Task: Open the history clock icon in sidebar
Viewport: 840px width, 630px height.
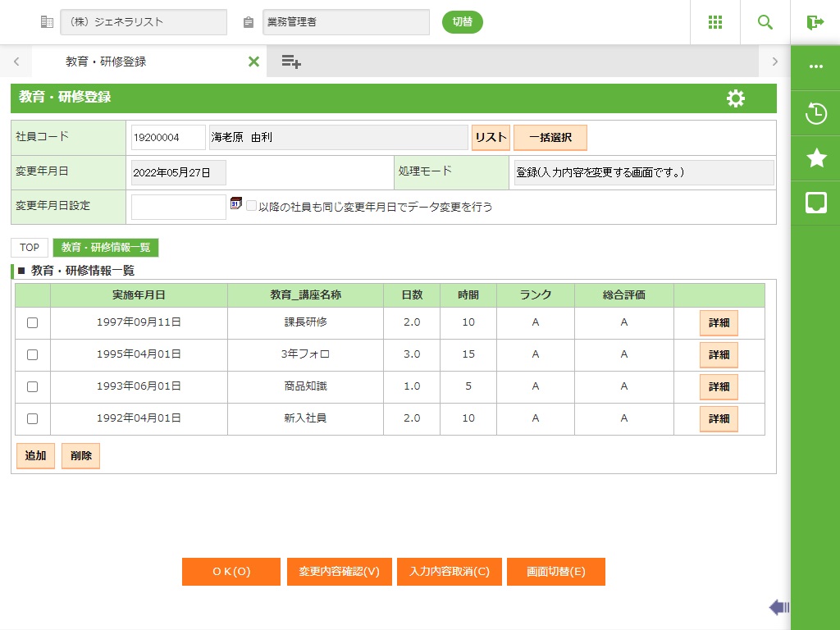Action: 815,113
